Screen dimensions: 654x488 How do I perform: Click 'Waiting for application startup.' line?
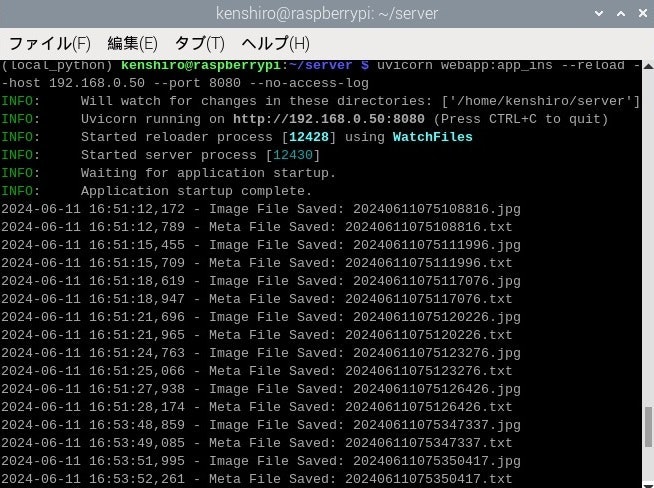[208, 173]
